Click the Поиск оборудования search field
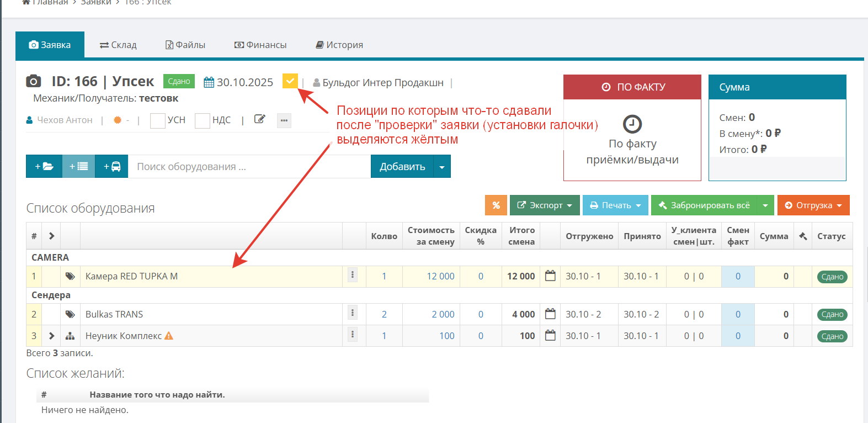 point(249,166)
